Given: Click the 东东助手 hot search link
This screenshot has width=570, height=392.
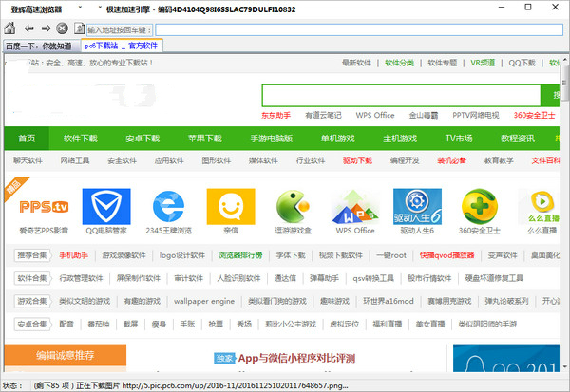Looking at the screenshot, I should tap(275, 116).
